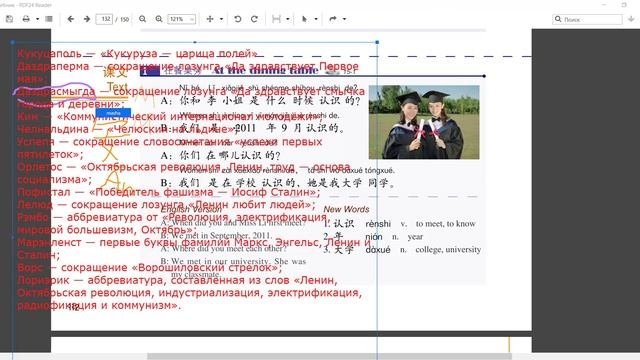Click the print icon
640x360 pixels.
pos(26,19)
